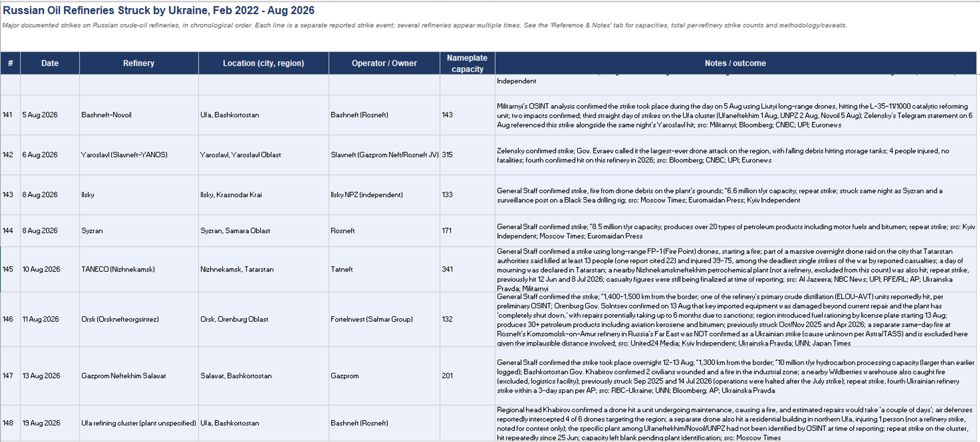Select the date cell '19 Aug 2026'
The width and height of the screenshot is (980, 442).
click(x=50, y=423)
